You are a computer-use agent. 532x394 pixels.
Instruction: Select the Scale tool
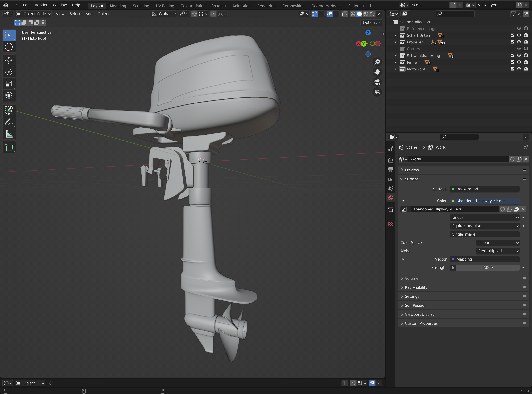pos(9,84)
